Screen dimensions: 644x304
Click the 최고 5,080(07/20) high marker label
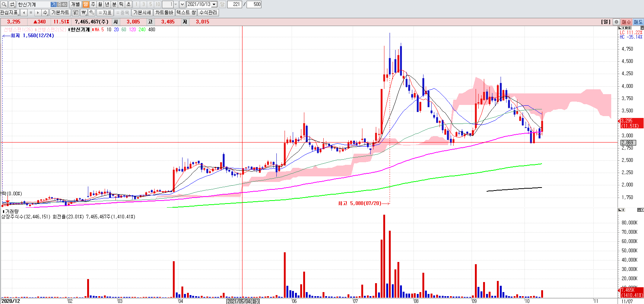tap(359, 203)
